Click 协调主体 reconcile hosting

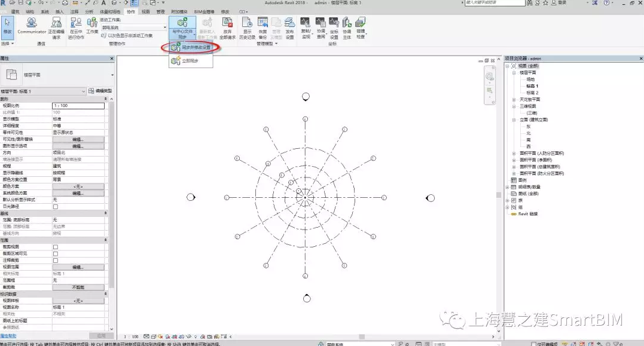tap(347, 28)
